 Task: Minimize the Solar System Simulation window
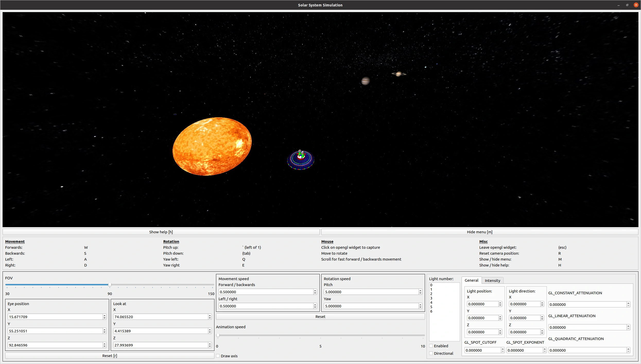[x=618, y=5]
